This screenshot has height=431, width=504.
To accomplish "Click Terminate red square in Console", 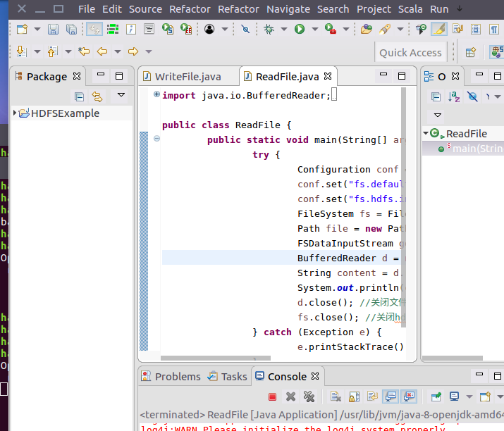I will point(272,397).
